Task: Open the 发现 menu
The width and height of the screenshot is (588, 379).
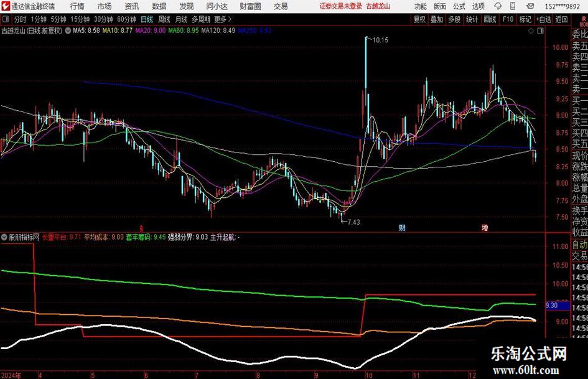Action: [x=187, y=6]
